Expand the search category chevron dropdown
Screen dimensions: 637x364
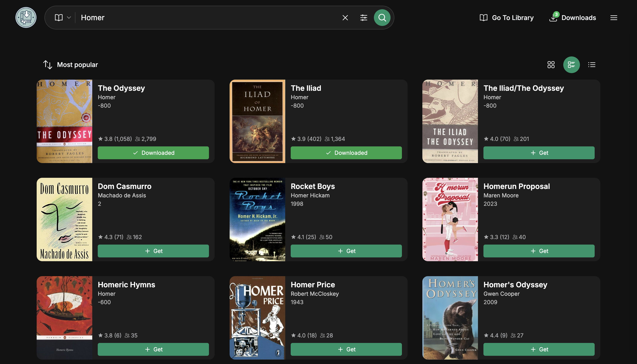(x=69, y=17)
